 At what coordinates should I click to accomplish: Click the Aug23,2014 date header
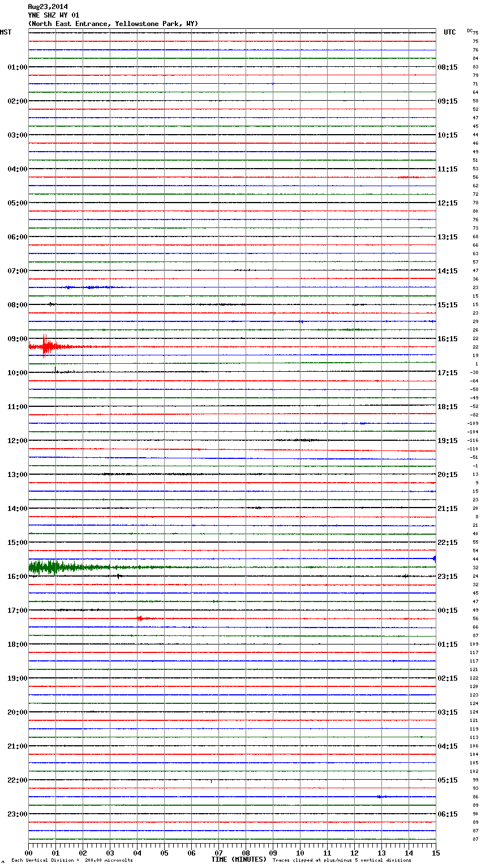pyautogui.click(x=48, y=7)
